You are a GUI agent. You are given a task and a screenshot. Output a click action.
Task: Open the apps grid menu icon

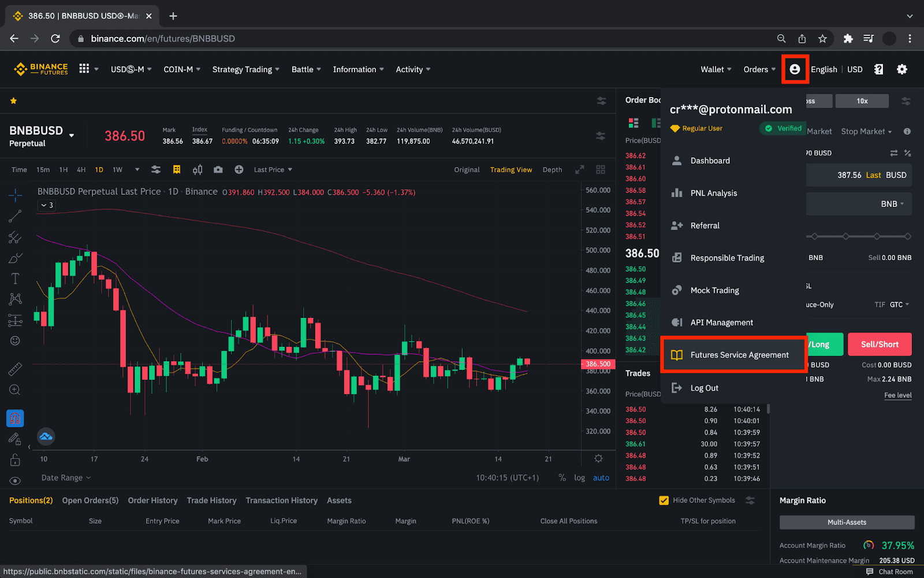coord(84,69)
